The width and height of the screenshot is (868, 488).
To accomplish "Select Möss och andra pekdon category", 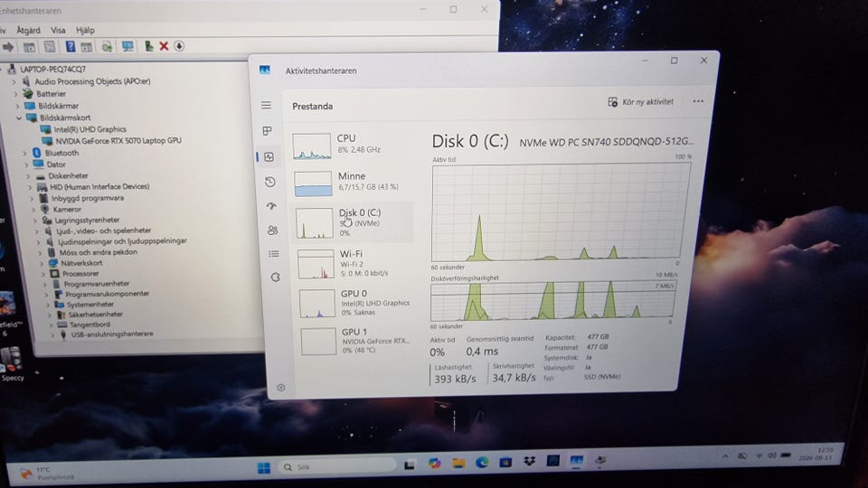I will (98, 252).
